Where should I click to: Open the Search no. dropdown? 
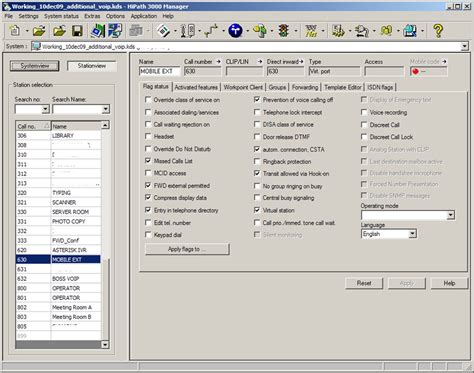click(x=45, y=109)
